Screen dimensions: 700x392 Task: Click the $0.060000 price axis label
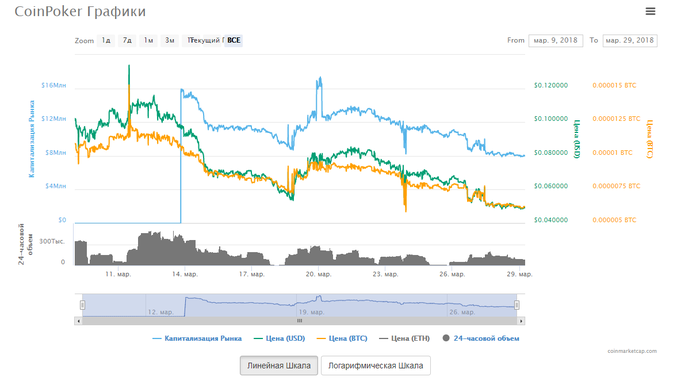click(x=551, y=186)
